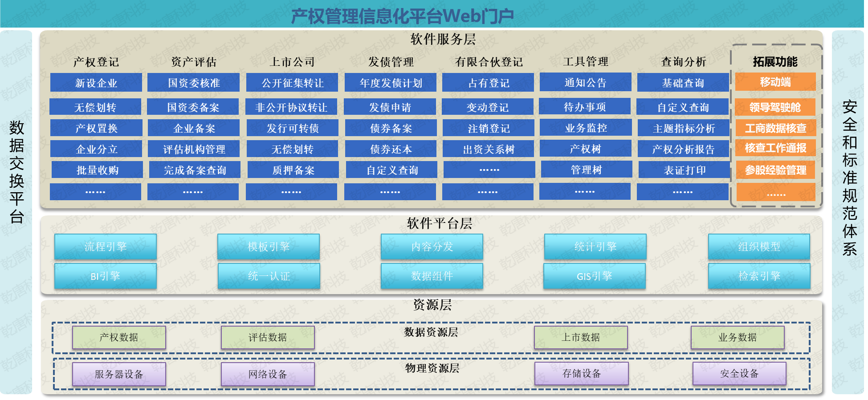Click the 检索引擎 platform box
This screenshot has width=868, height=400.
pyautogui.click(x=759, y=276)
